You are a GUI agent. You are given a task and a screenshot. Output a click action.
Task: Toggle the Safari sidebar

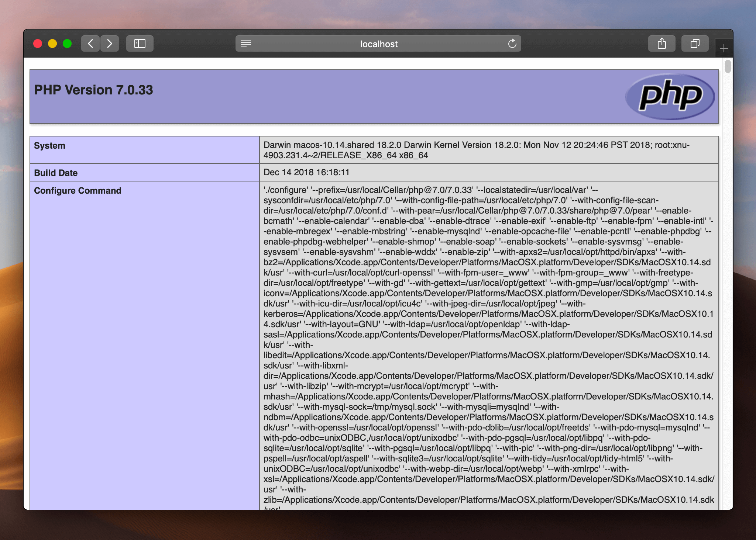pos(140,44)
